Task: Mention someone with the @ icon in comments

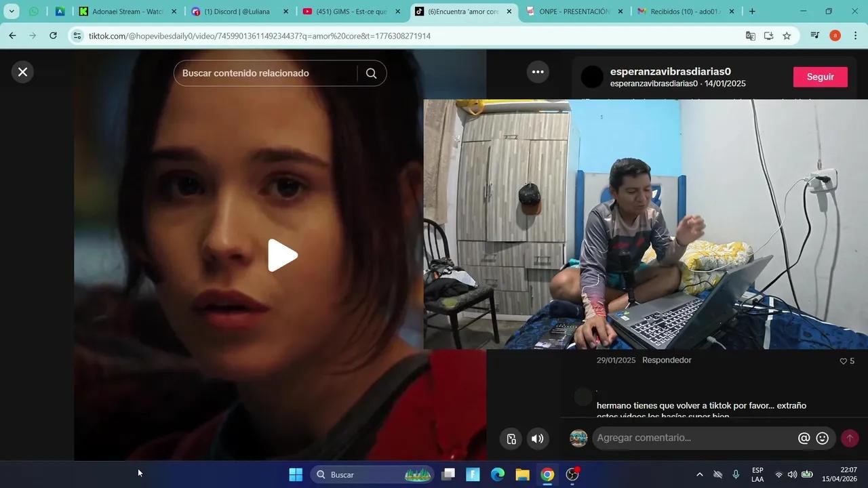Action: click(804, 438)
